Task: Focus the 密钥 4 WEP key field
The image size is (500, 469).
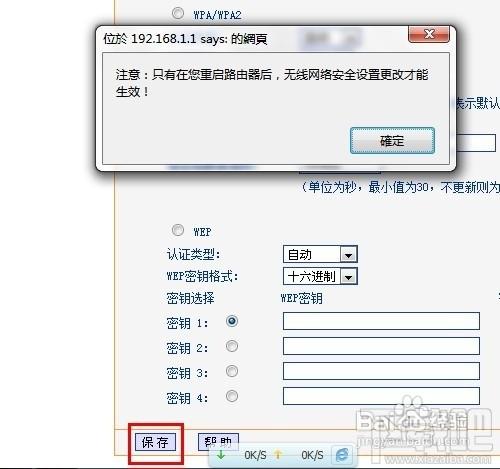Action: [x=381, y=396]
